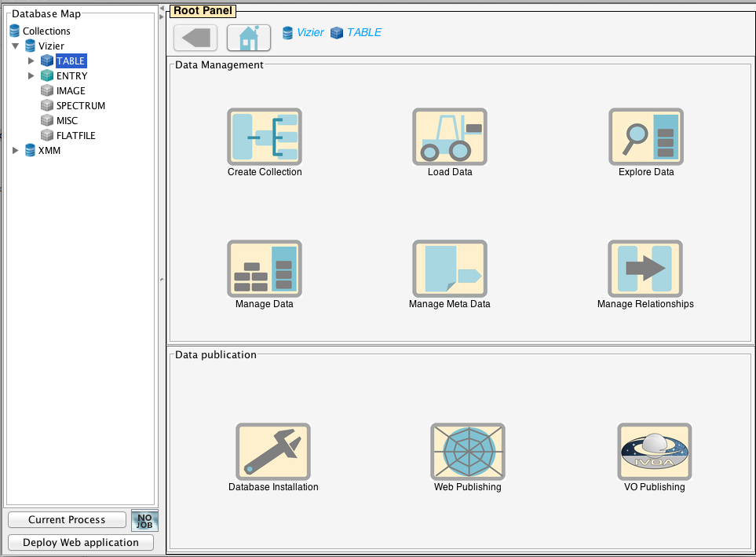This screenshot has width=756, height=557.
Task: Return to the home panel via house button
Action: point(249,37)
